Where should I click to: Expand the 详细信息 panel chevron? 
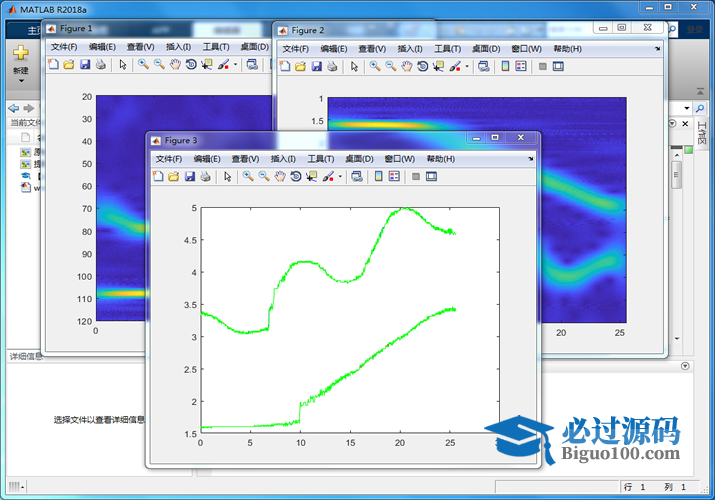point(685,366)
